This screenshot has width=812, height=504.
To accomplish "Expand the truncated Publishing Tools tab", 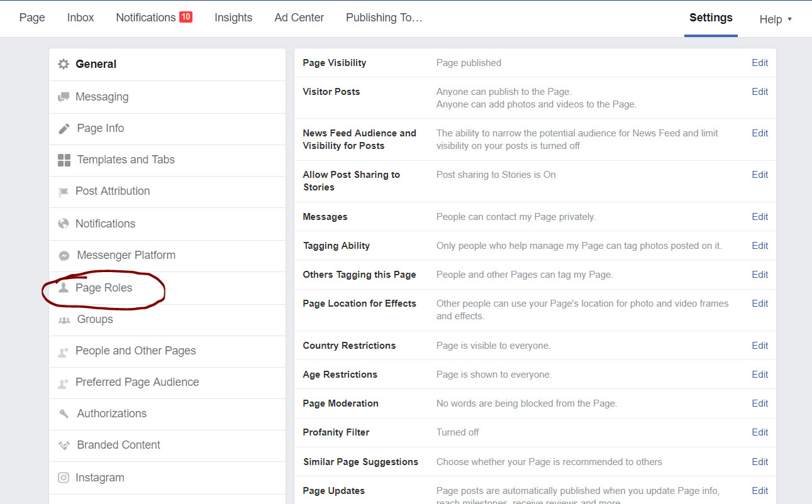I will pos(384,18).
